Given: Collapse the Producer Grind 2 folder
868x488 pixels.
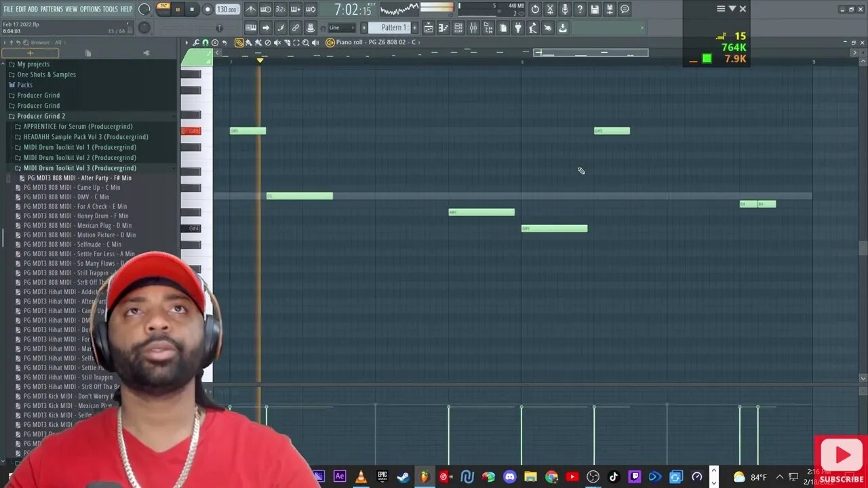Looking at the screenshot, I should tap(41, 116).
